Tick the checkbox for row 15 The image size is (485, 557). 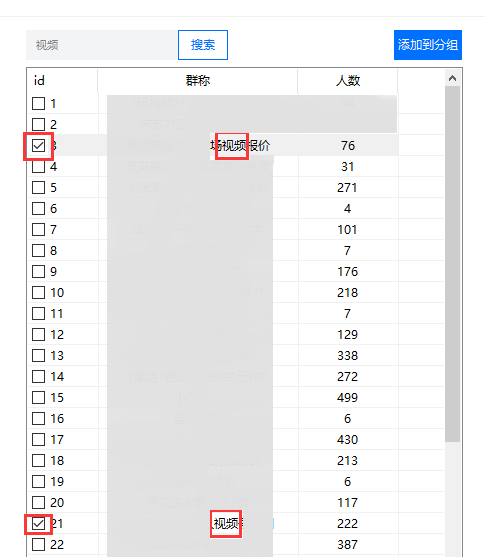click(x=38, y=398)
